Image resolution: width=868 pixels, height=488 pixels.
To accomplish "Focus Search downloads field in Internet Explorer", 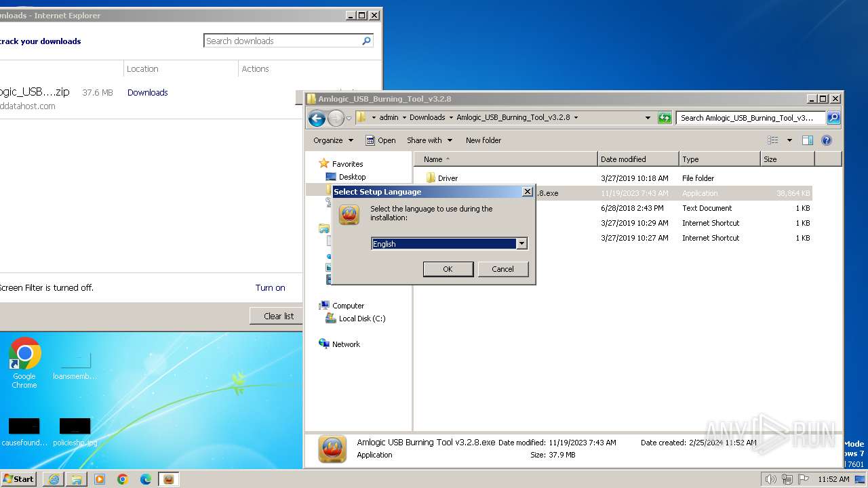I will [282, 41].
